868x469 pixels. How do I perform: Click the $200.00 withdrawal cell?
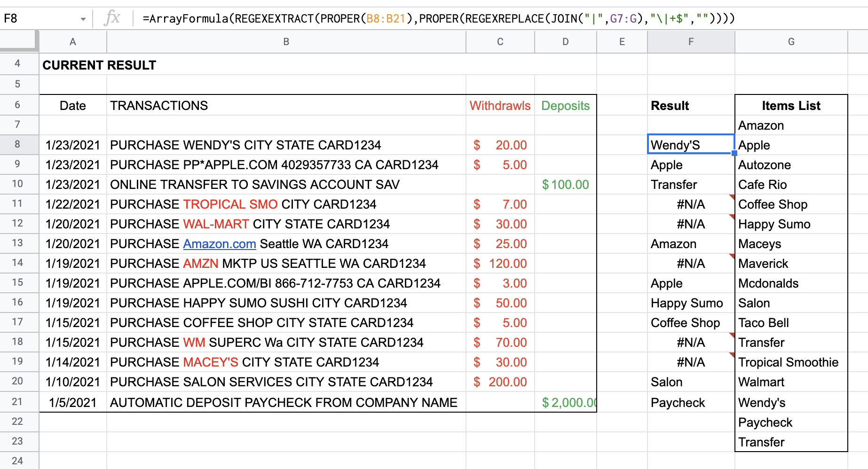tap(500, 382)
